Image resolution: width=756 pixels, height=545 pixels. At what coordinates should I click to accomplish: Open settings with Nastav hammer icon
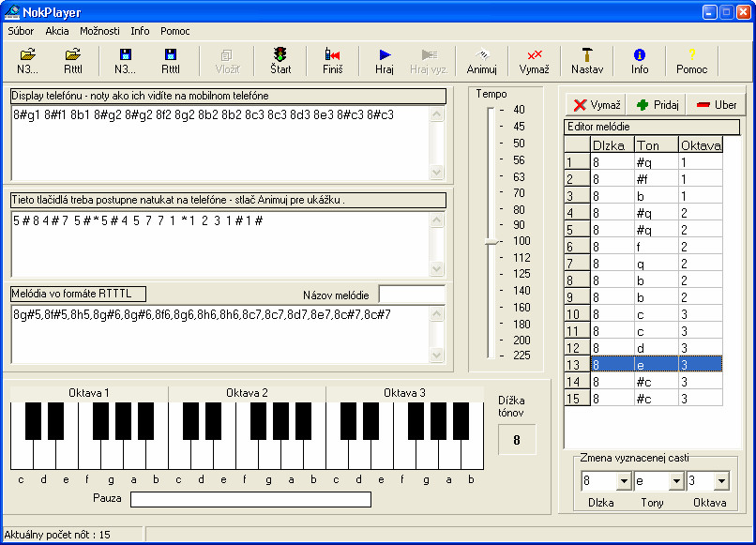point(587,61)
